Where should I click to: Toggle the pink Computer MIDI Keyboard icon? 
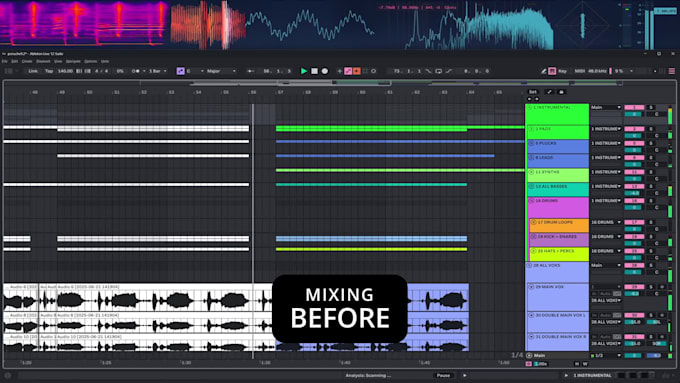tap(552, 71)
